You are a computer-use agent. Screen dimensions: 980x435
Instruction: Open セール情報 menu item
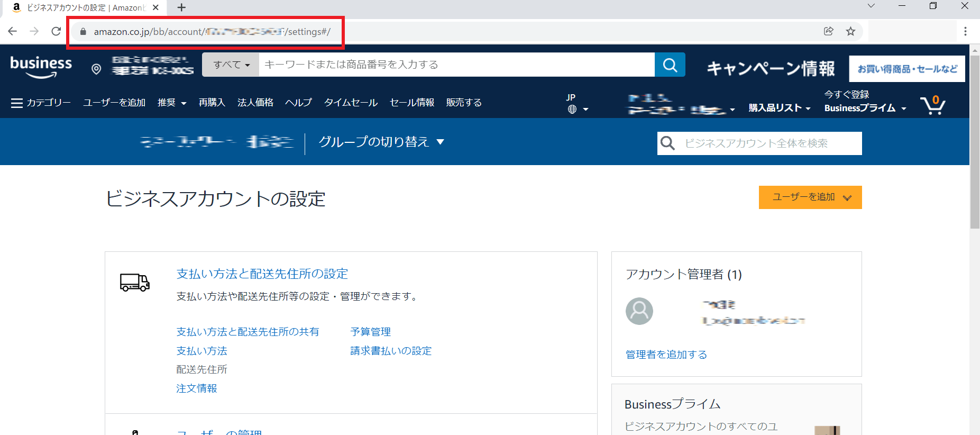click(412, 103)
